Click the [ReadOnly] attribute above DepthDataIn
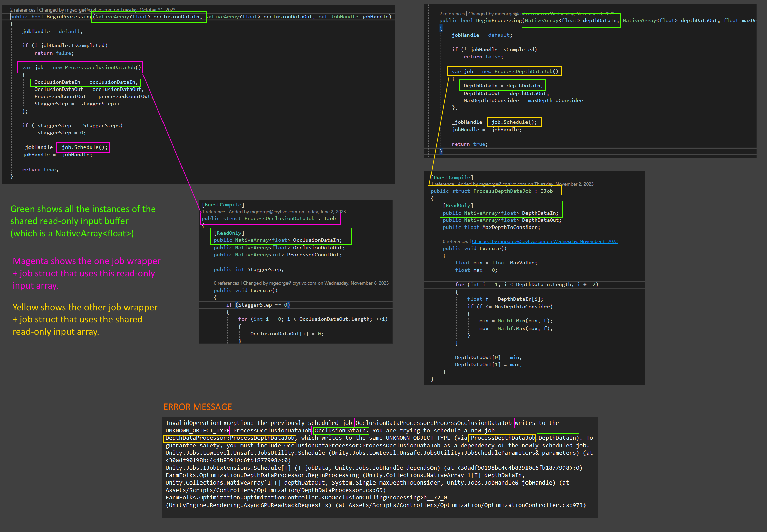Image resolution: width=767 pixels, height=532 pixels. [x=458, y=205]
